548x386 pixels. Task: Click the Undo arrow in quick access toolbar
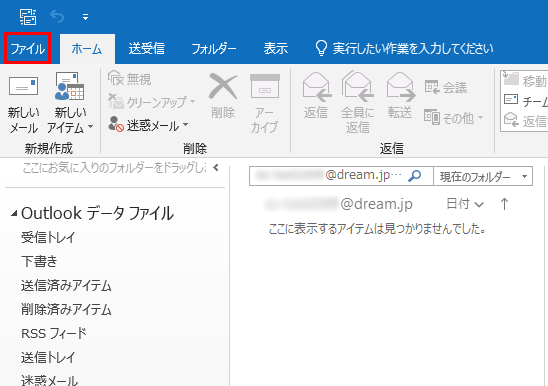(x=57, y=16)
